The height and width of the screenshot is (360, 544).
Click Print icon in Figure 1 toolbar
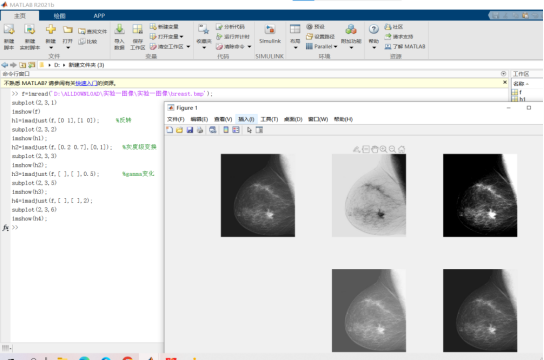(200, 130)
